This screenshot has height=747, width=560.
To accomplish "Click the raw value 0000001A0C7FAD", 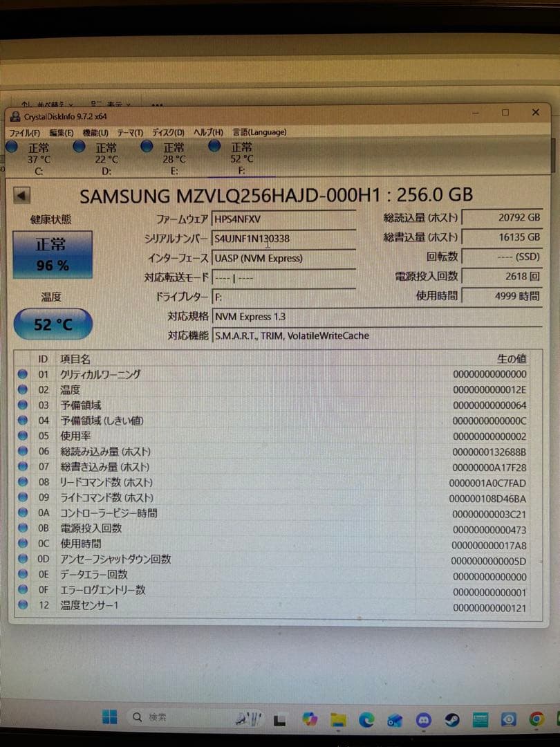I will pos(487,483).
